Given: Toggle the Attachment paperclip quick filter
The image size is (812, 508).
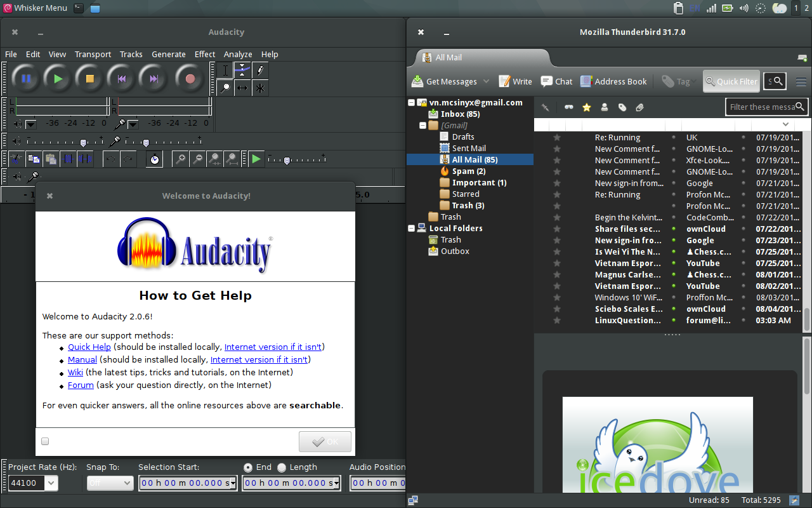Looking at the screenshot, I should 639,107.
